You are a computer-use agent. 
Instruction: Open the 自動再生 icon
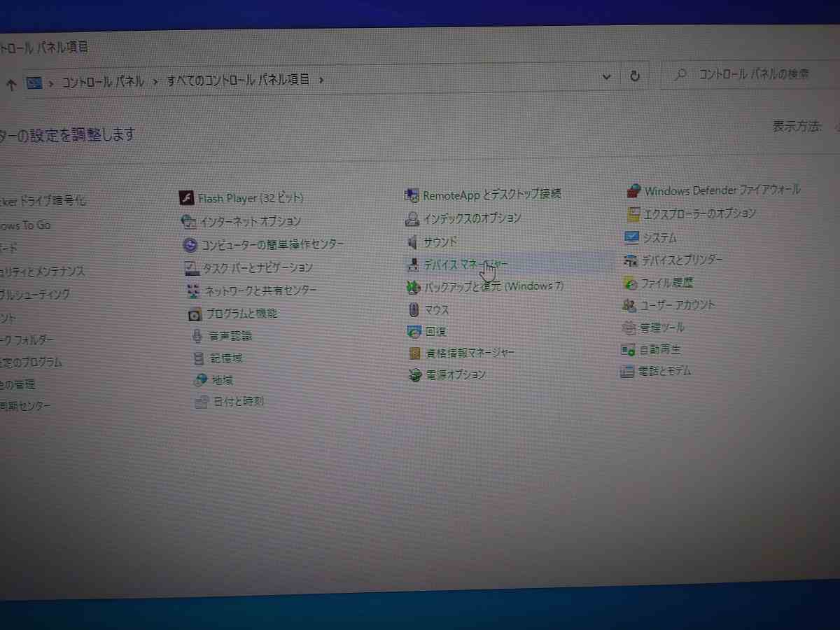[628, 349]
